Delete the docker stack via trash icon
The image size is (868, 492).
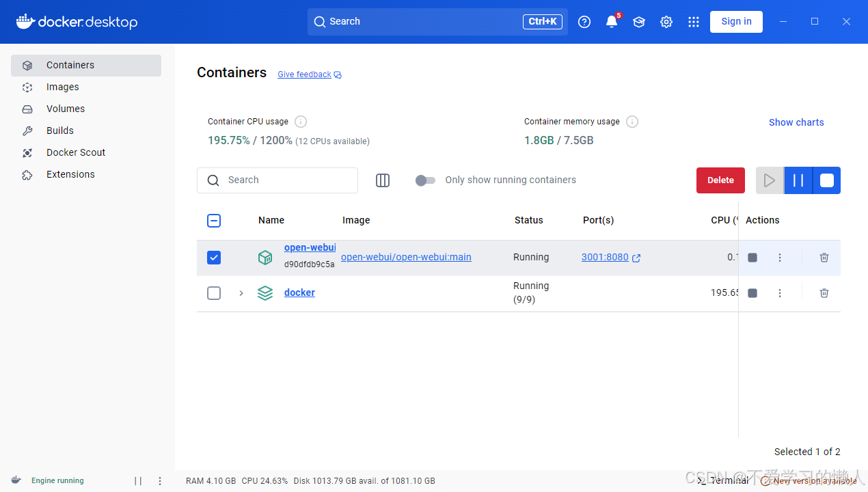pos(824,293)
